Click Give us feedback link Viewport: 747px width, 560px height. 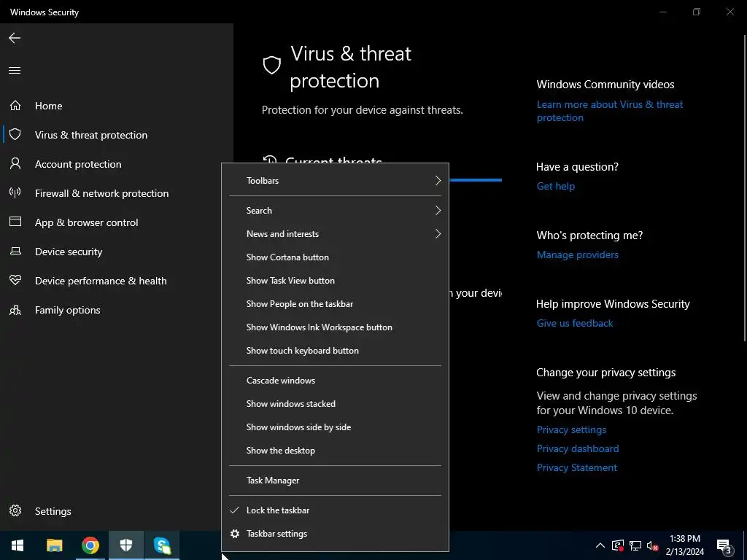click(575, 323)
